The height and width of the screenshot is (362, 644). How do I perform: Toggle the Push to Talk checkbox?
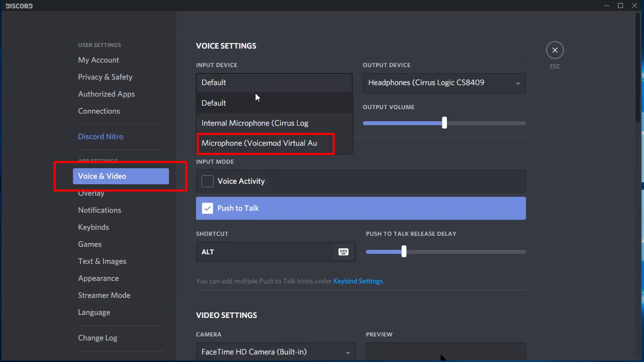pyautogui.click(x=207, y=208)
